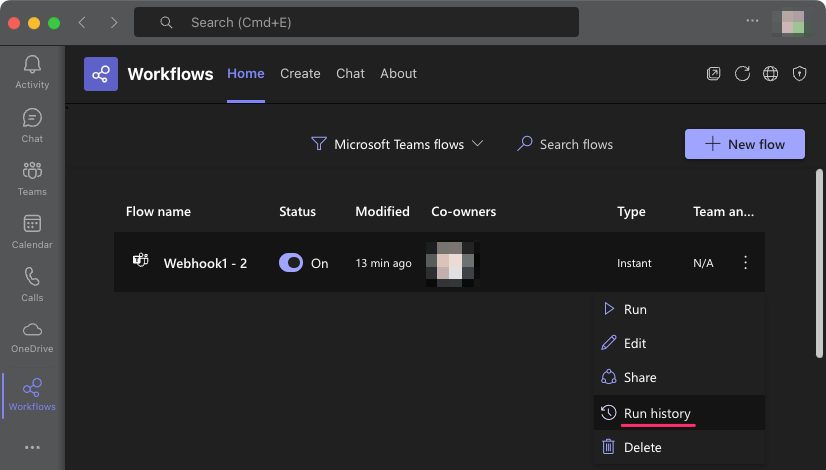Viewport: 826px width, 470px height.
Task: Click the Flow name column header
Action: coord(158,211)
